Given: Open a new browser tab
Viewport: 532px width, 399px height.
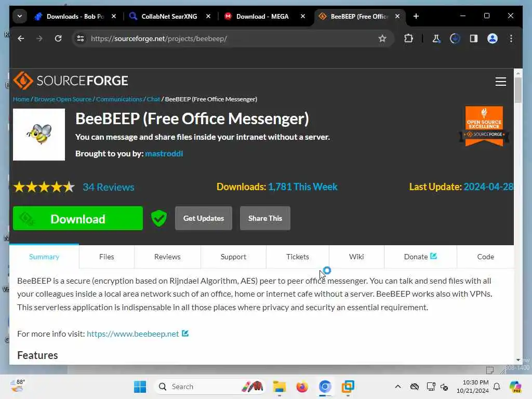Looking at the screenshot, I should (x=416, y=16).
